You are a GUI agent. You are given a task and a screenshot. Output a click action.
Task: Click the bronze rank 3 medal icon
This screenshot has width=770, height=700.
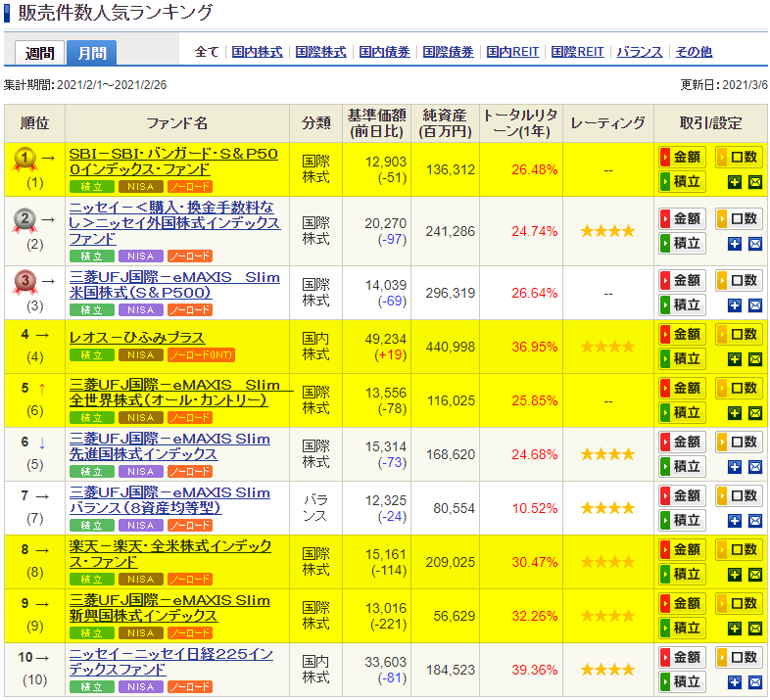coord(25,282)
